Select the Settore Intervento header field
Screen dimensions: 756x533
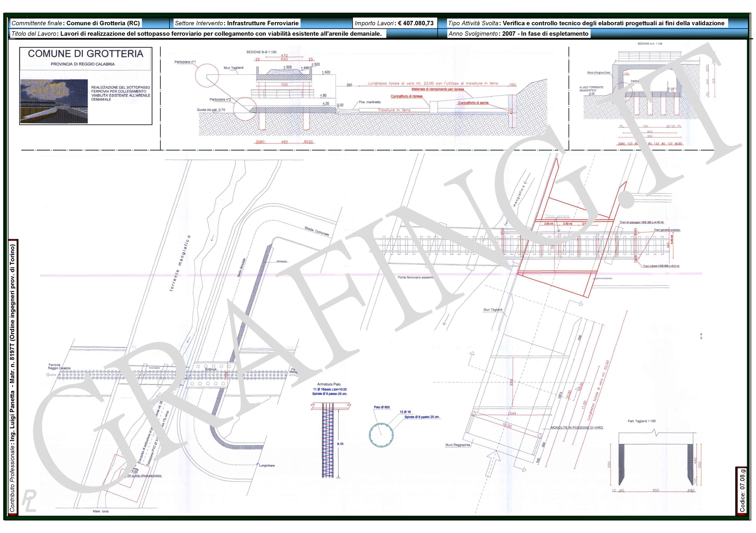pos(237,23)
